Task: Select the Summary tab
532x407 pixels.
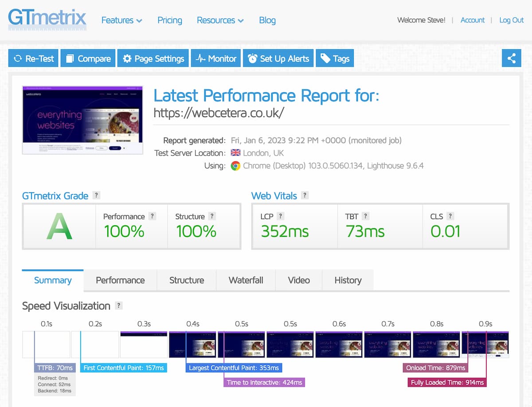Action: pos(53,280)
